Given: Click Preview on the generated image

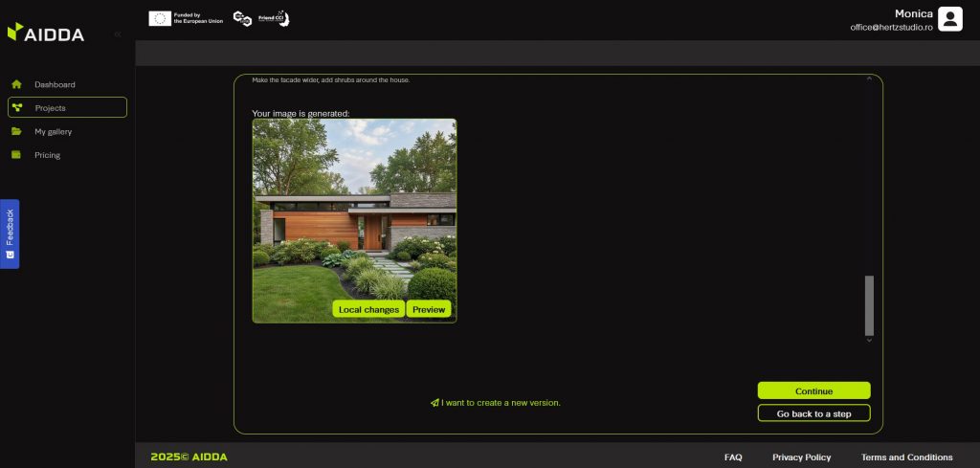Looking at the screenshot, I should point(429,309).
